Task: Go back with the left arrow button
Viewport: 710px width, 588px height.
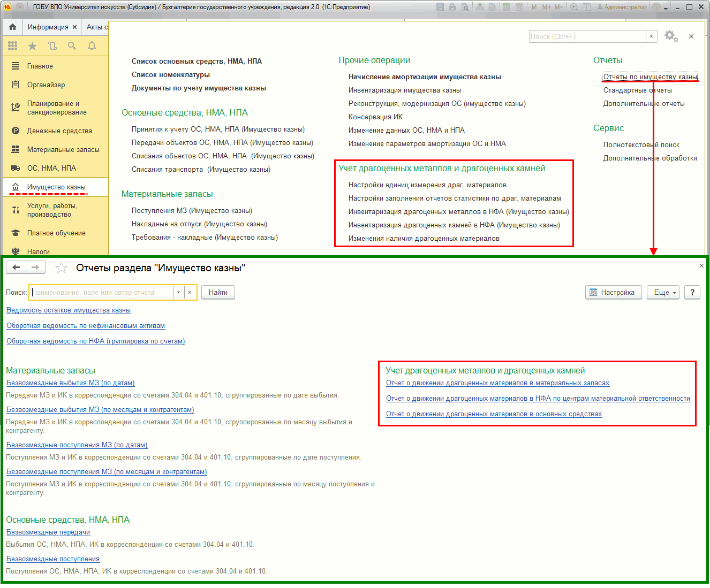Action: coord(16,268)
